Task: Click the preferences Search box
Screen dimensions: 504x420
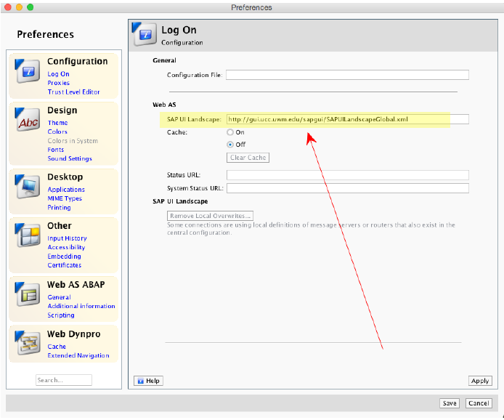Action: pos(64,380)
